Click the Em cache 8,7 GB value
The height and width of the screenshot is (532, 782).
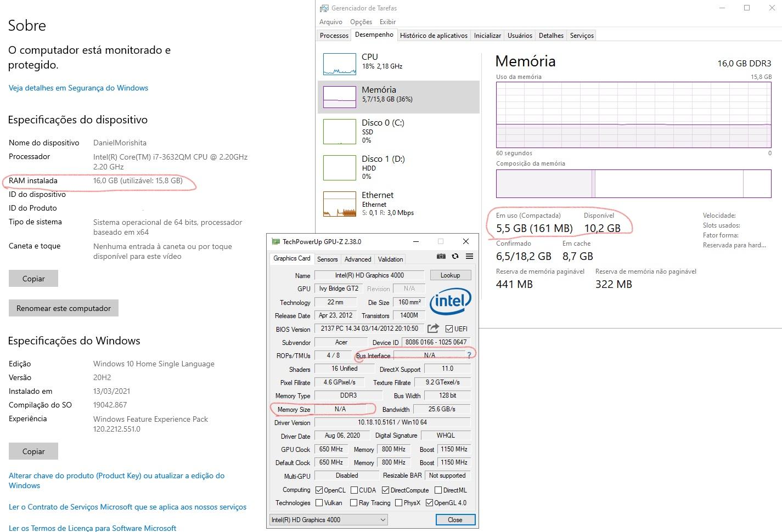(577, 256)
